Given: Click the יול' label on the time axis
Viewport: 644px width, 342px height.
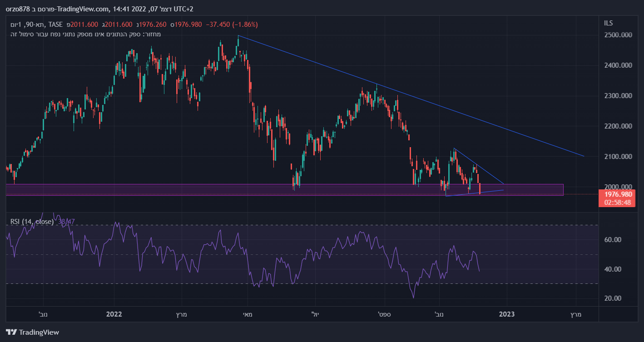Looking at the screenshot, I should click(x=316, y=314).
